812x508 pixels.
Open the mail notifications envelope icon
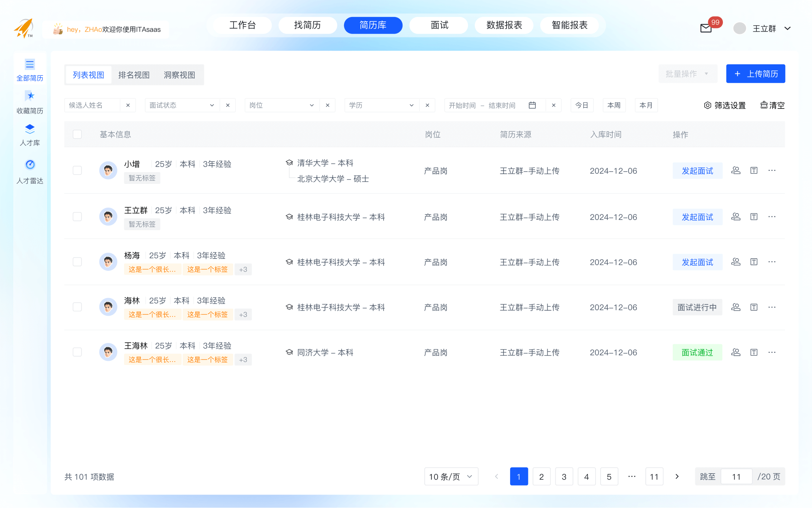pos(706,28)
